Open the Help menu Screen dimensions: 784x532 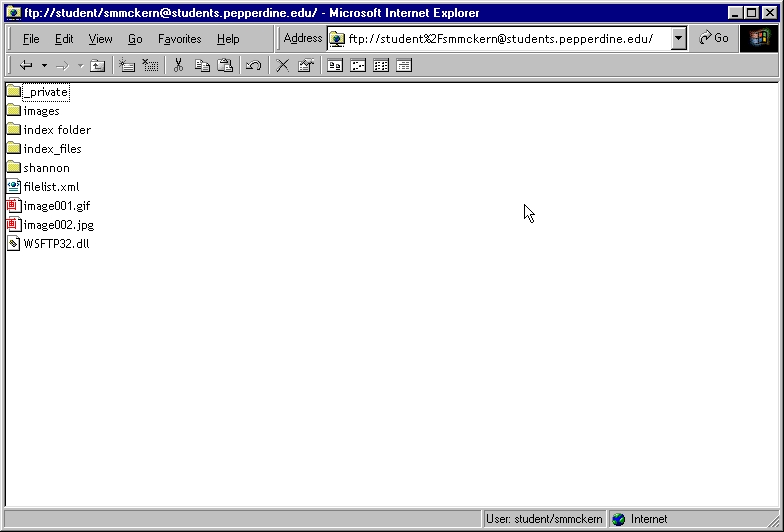pyautogui.click(x=228, y=39)
